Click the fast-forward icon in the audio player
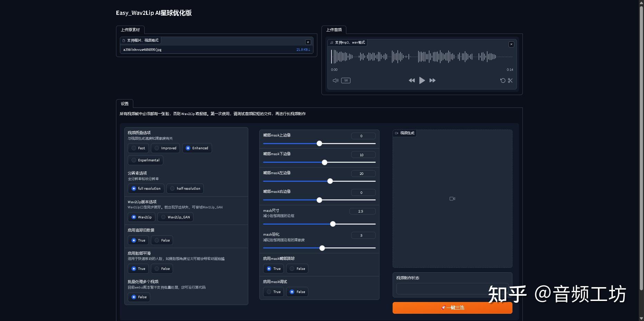The height and width of the screenshot is (321, 644). [432, 80]
